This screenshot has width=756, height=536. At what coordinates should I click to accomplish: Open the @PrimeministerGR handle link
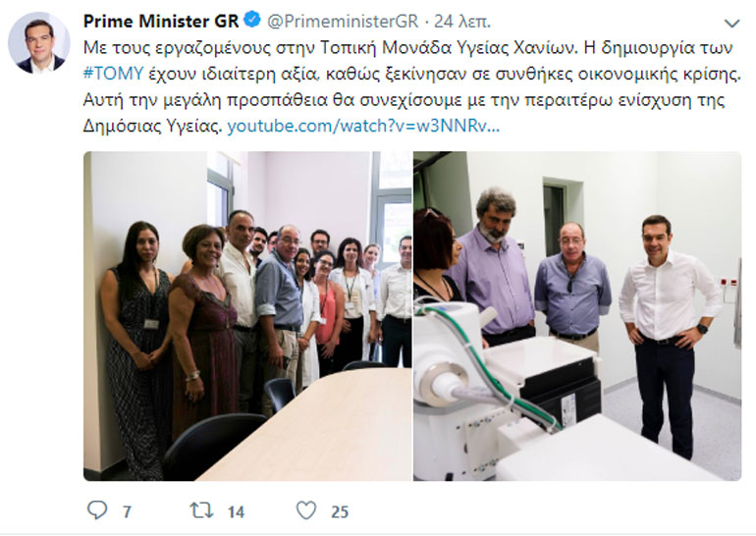tap(343, 22)
